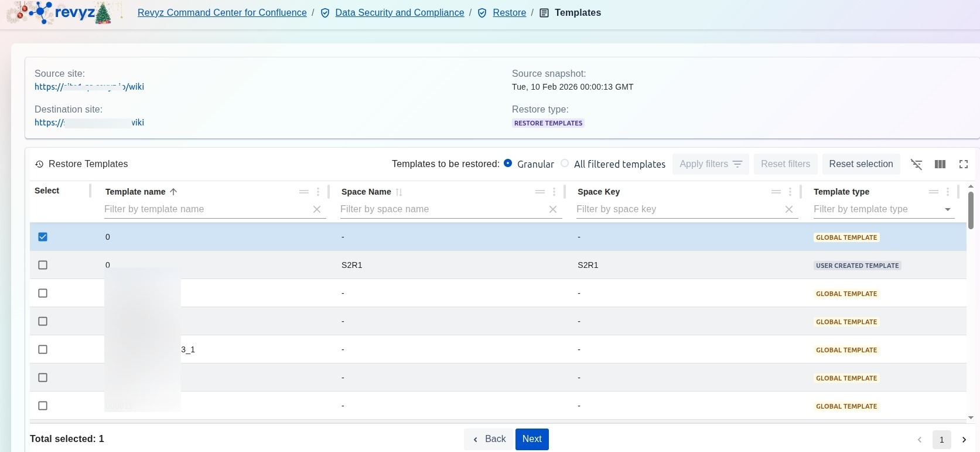The width and height of the screenshot is (980, 452).
Task: Click the filter-off icon in table toolbar
Action: pyautogui.click(x=917, y=164)
